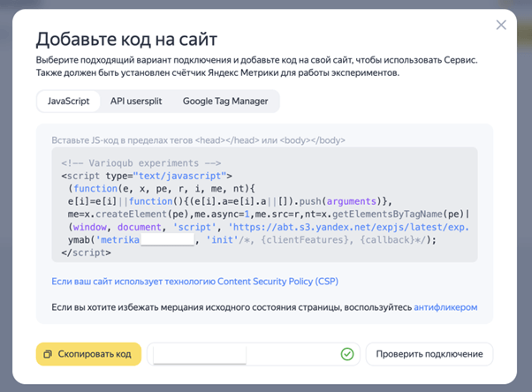Click the green checkmark status icon
Screen dimensions: 532x392
point(347,354)
